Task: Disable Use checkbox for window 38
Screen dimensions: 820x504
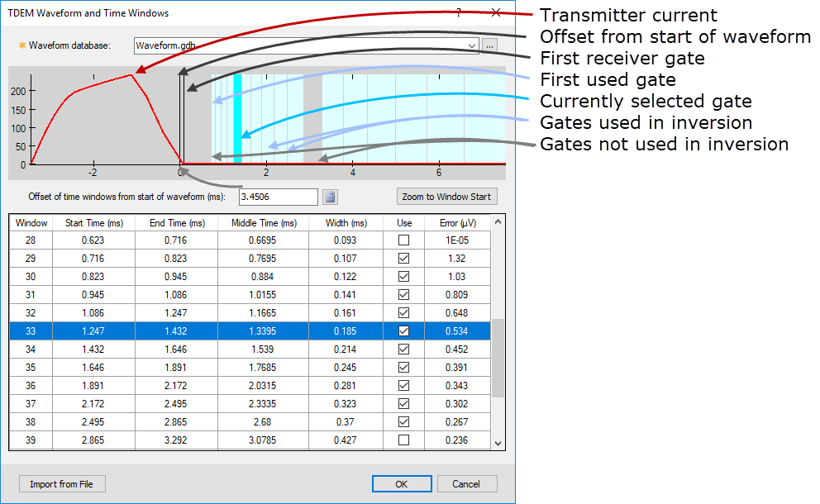Action: [403, 422]
